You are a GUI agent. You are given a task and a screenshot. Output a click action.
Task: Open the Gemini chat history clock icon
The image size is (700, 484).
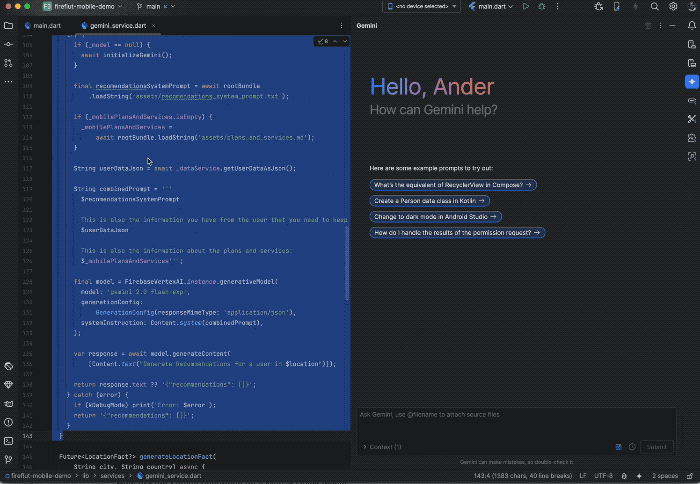632,447
